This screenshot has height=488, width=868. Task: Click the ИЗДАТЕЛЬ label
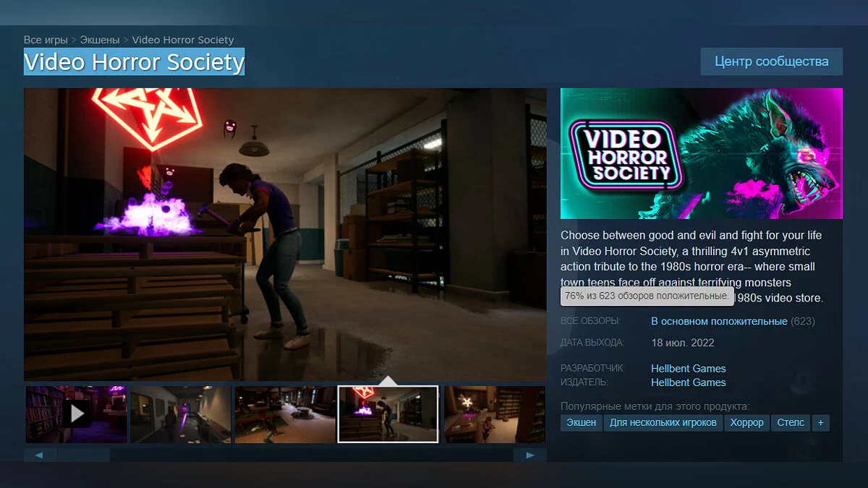click(x=584, y=382)
